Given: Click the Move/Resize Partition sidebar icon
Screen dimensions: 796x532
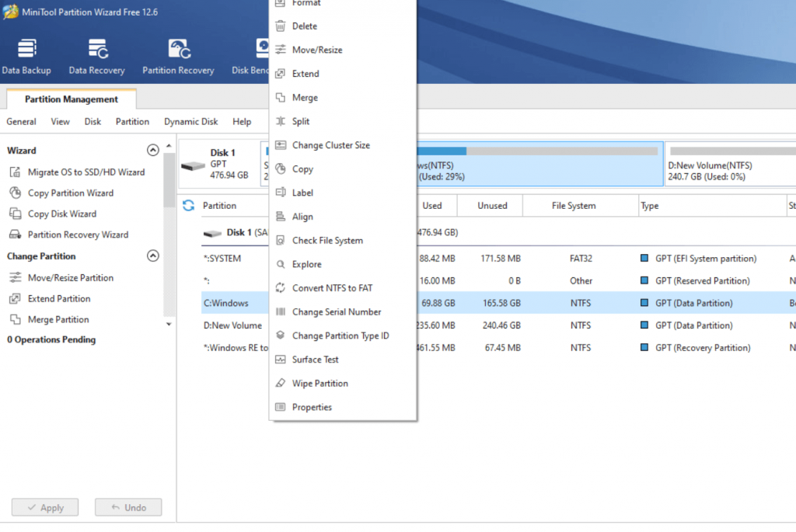Looking at the screenshot, I should (x=16, y=277).
